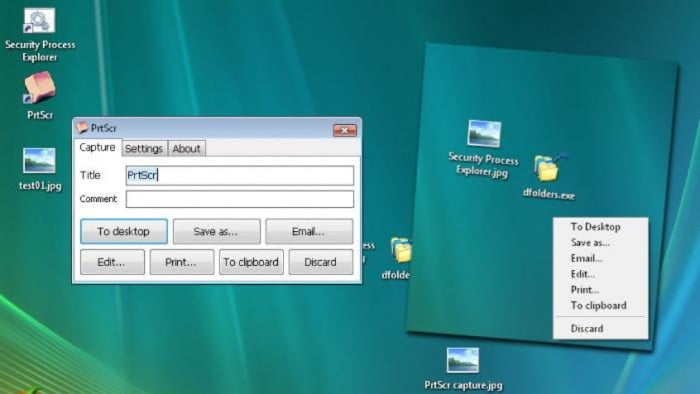
Task: Choose Edit... in the context menu
Action: [600, 274]
